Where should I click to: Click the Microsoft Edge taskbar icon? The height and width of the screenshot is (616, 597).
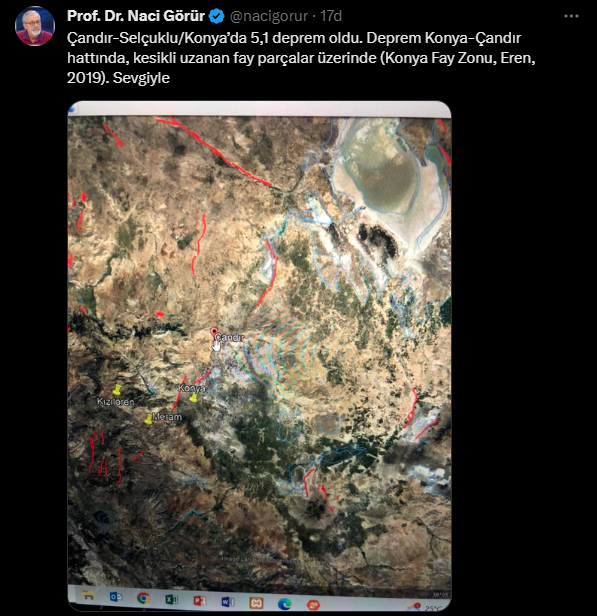[285, 603]
